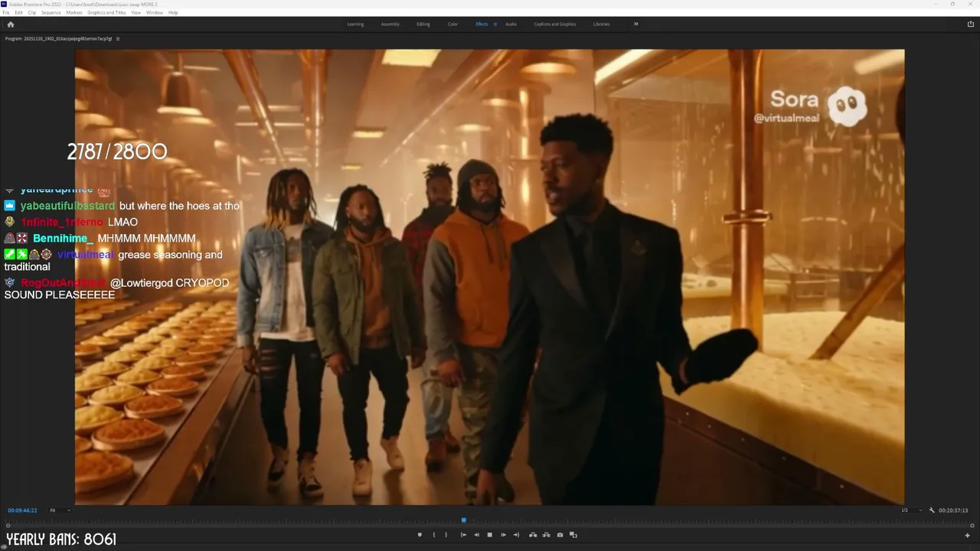The image size is (980, 551).
Task: Open the Effects workspace menu icon
Action: coord(495,24)
